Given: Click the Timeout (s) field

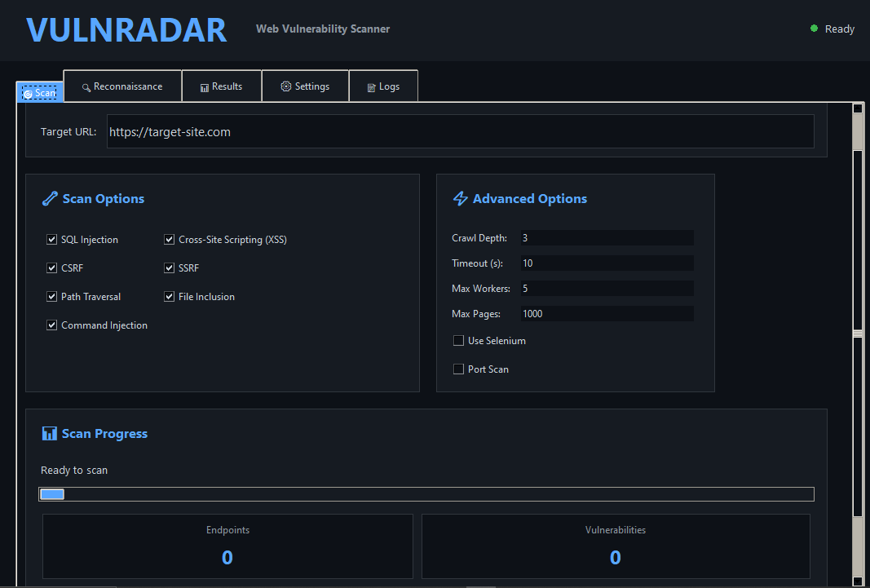Looking at the screenshot, I should (607, 263).
